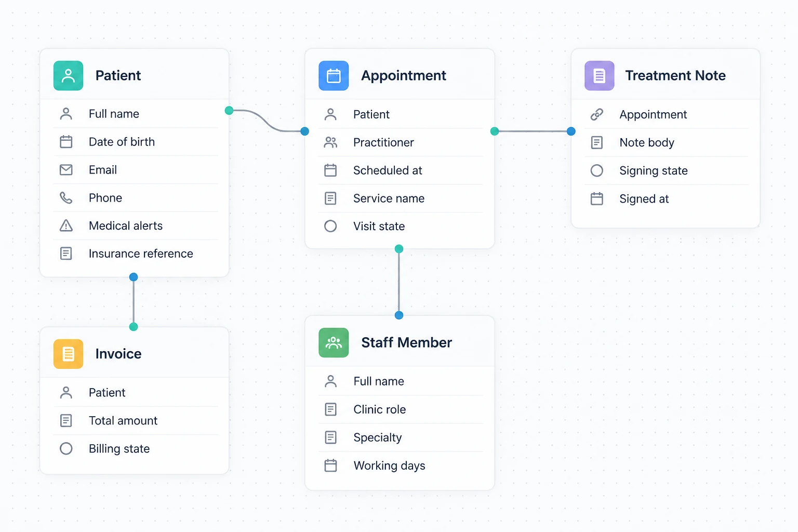The height and width of the screenshot is (532, 798).
Task: Click the Clinic role field row
Action: pyautogui.click(x=400, y=409)
